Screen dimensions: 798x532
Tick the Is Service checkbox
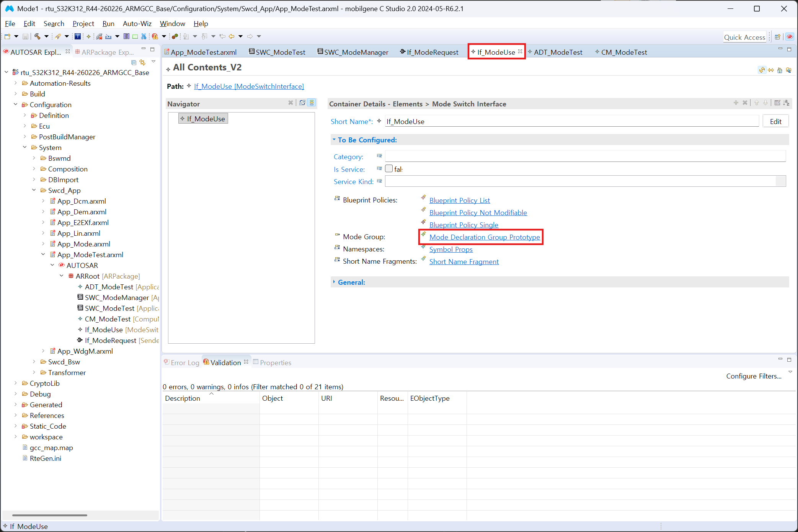(389, 169)
